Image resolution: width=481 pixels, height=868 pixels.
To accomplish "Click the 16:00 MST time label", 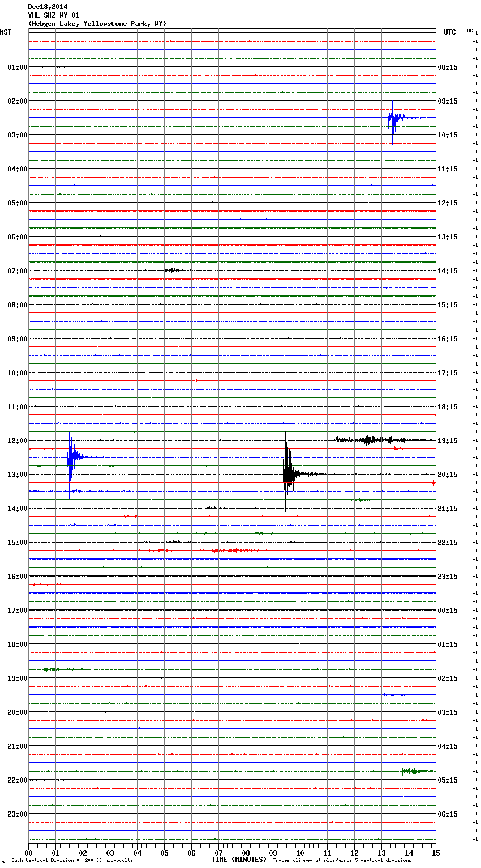I will pyautogui.click(x=17, y=577).
